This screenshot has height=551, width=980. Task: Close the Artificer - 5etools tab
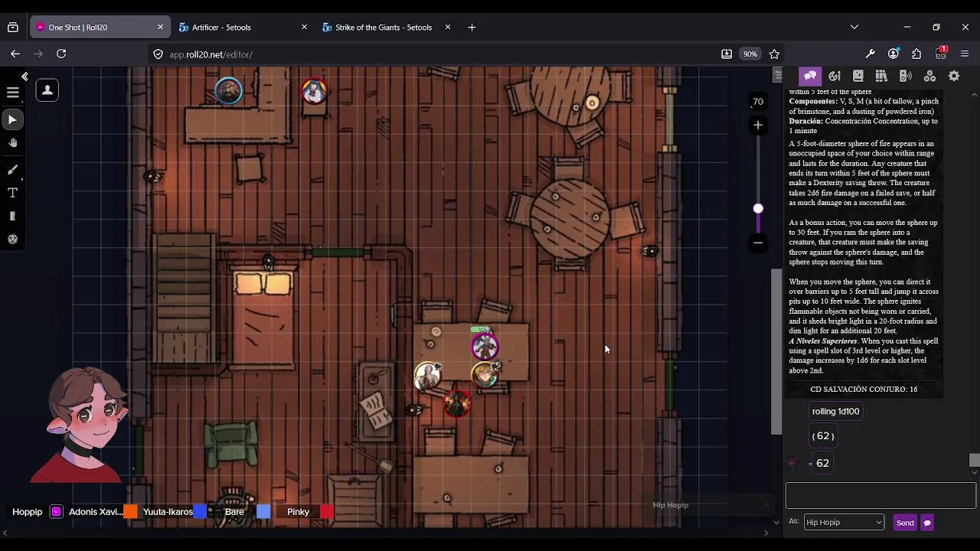click(304, 27)
